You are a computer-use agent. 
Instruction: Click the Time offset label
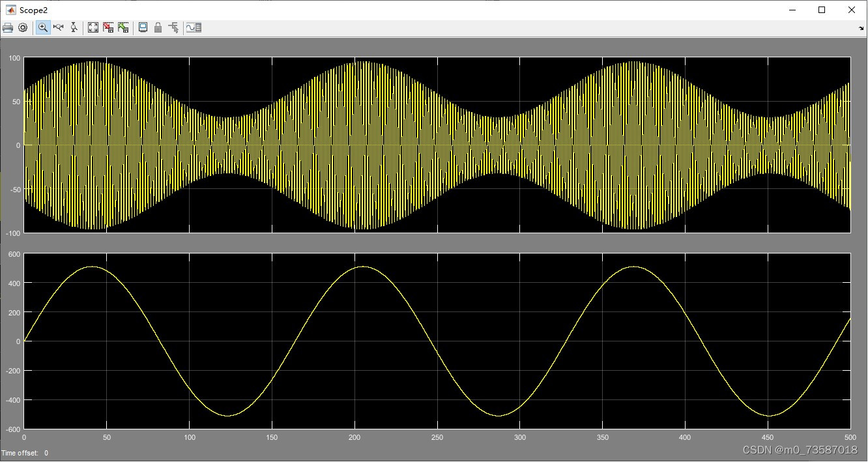[20, 453]
